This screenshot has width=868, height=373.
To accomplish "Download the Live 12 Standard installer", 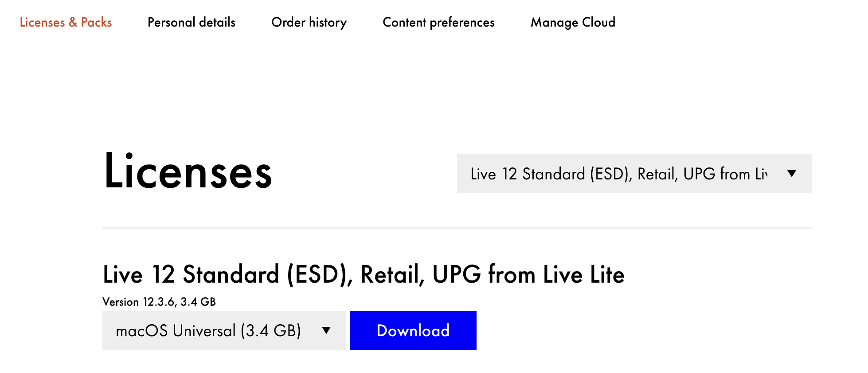I will tap(413, 330).
